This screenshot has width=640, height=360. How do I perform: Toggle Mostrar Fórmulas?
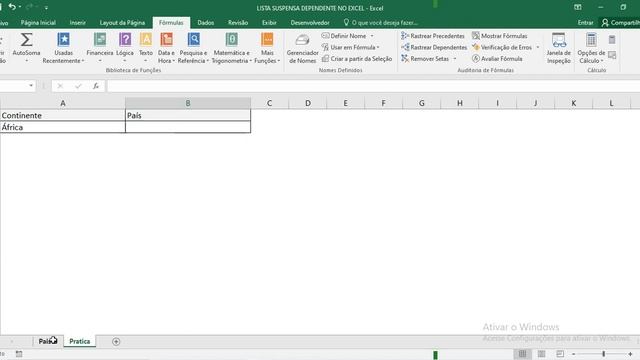pyautogui.click(x=500, y=36)
